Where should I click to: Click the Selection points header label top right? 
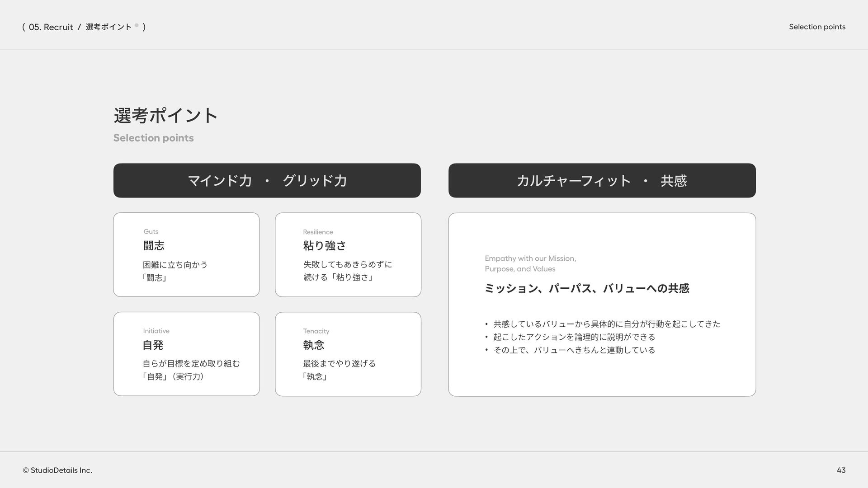point(817,27)
